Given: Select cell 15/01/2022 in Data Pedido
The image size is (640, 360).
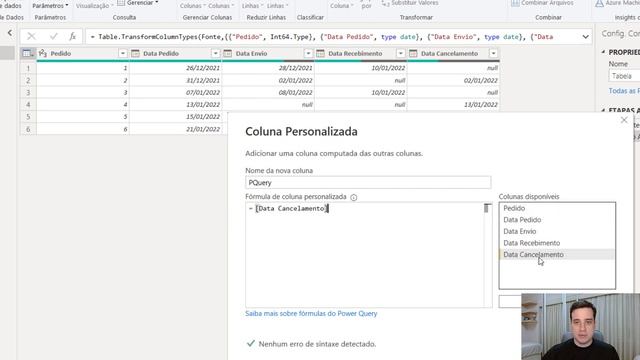Looking at the screenshot, I should tap(176, 117).
